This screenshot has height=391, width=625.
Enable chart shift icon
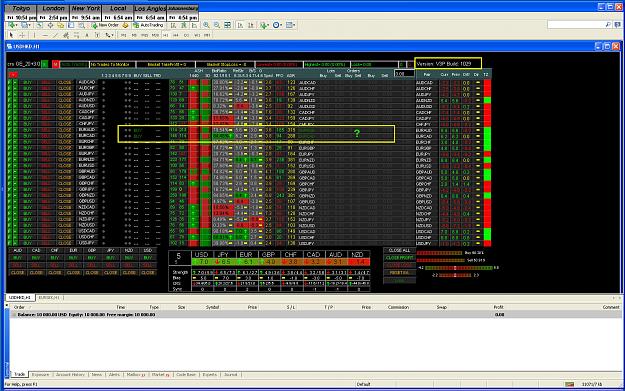[x=251, y=25]
